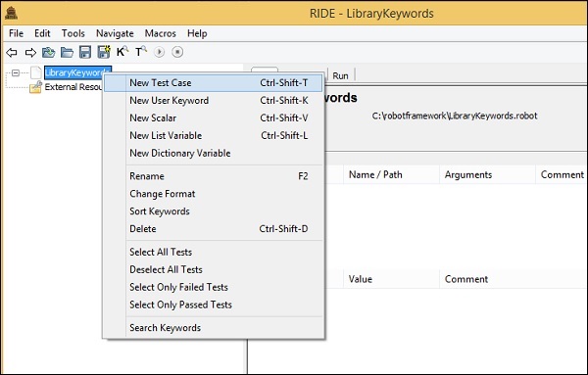Choose Rename from context menu

tap(213, 176)
